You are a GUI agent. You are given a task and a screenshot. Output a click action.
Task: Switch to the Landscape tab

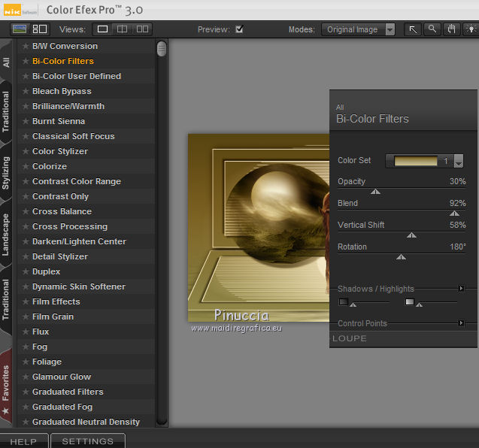6,235
